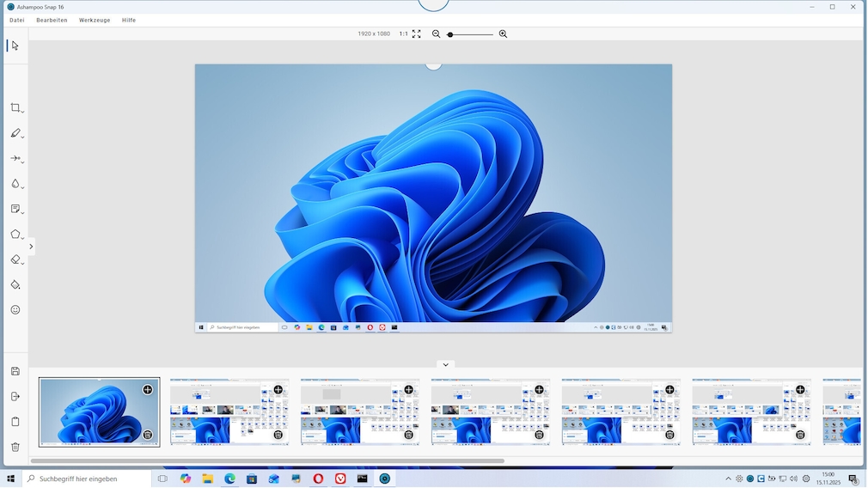
Task: Collapse the thumbnail strip with down chevron
Action: (445, 364)
